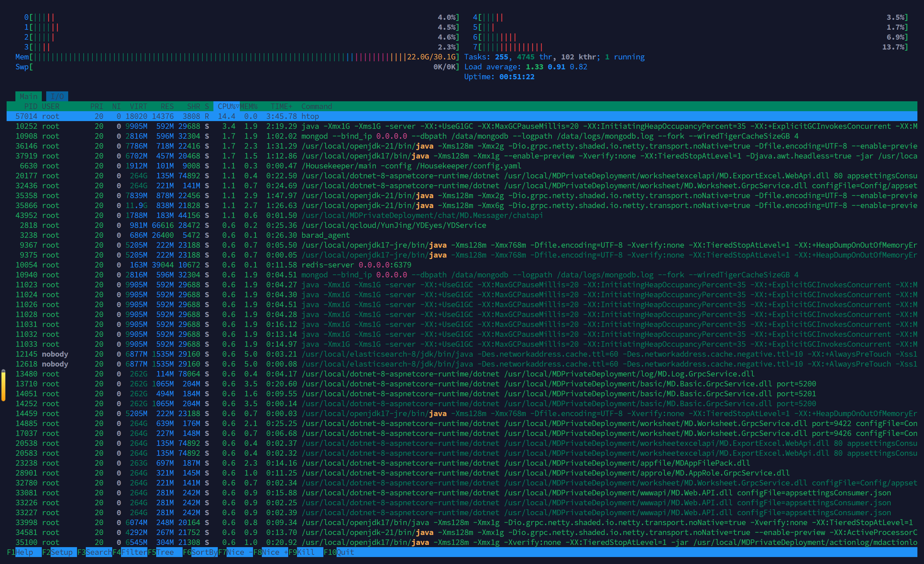Select the htop process row PID 57014
This screenshot has height=564, width=924.
pos(462,116)
